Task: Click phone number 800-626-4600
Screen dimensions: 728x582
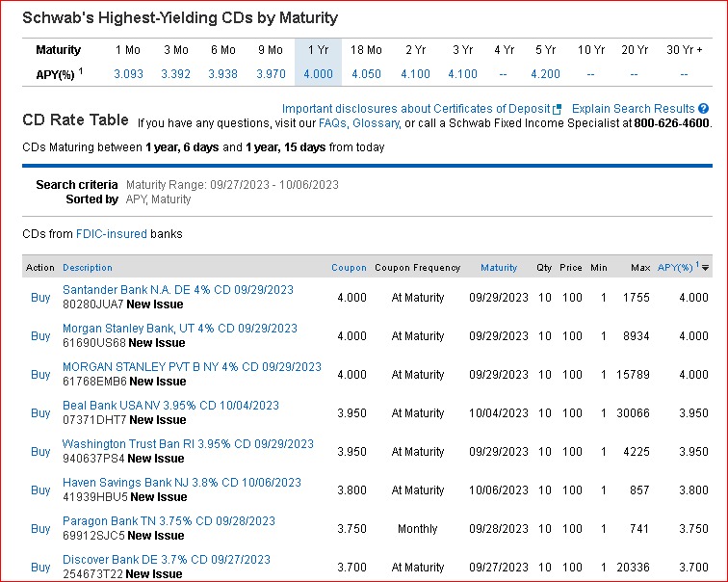Action: 672,123
